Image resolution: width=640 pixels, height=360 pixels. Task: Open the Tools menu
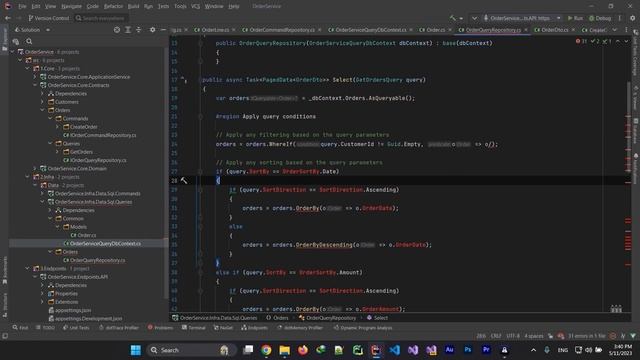[180, 6]
